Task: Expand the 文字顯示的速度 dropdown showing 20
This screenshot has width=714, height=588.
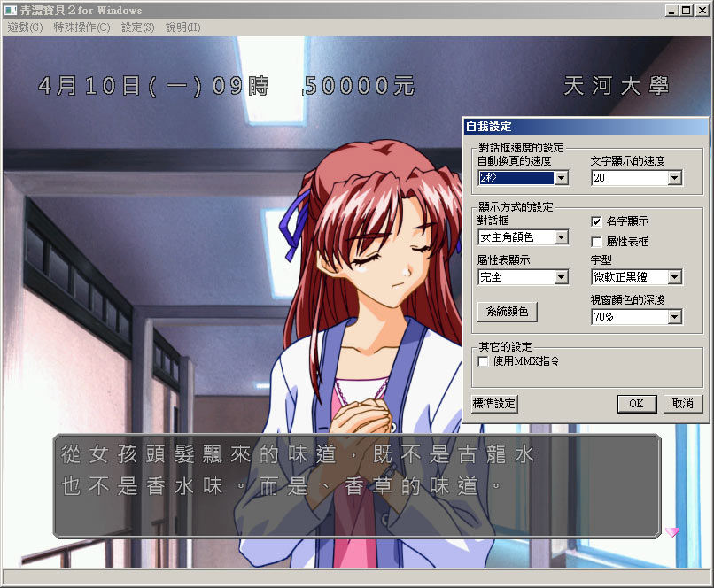Action: pyautogui.click(x=674, y=178)
